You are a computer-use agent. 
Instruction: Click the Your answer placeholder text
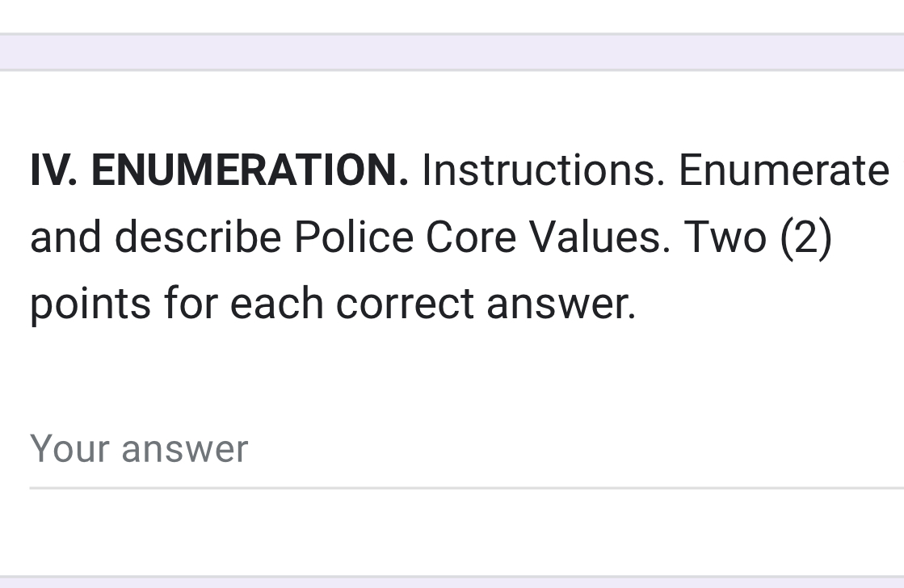(137, 448)
